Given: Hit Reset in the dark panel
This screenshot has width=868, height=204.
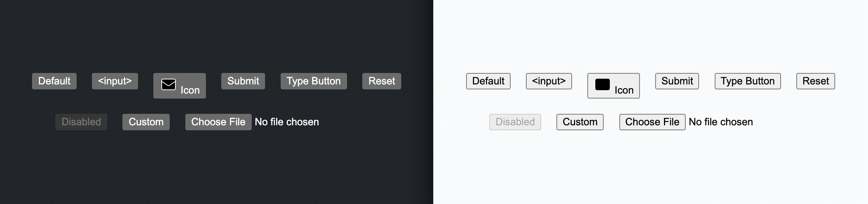Looking at the screenshot, I should pyautogui.click(x=382, y=81).
